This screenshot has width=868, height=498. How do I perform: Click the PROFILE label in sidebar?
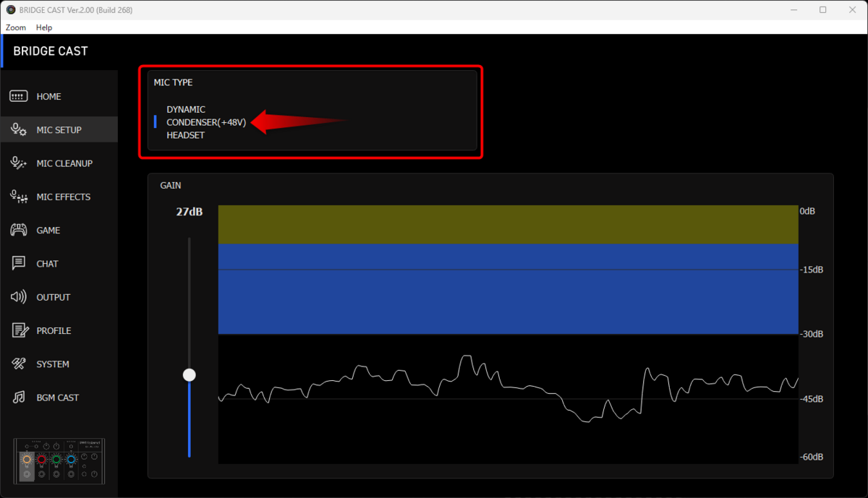click(x=54, y=330)
